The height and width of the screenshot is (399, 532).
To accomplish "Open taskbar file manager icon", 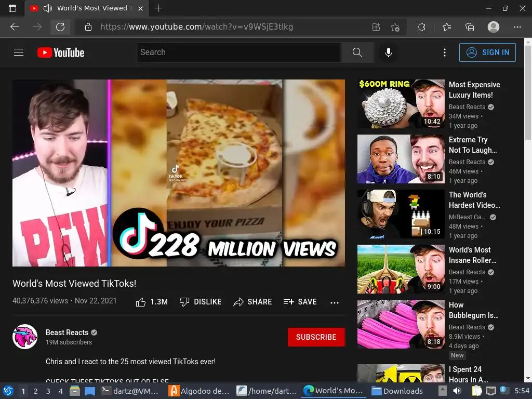I will pyautogui.click(x=75, y=391).
